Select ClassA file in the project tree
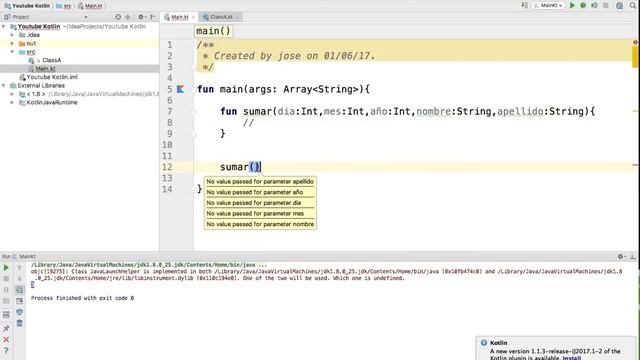This screenshot has height=360, width=640. tap(51, 60)
